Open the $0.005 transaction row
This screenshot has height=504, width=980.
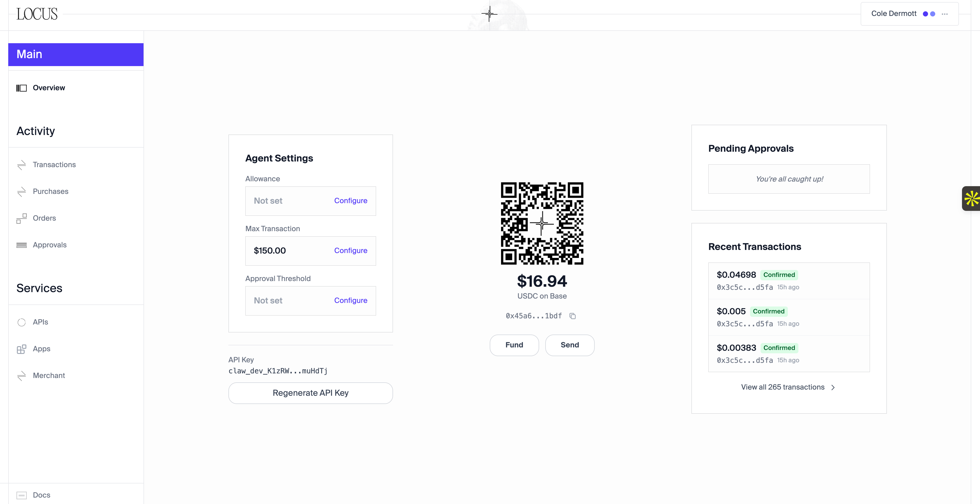pos(789,317)
